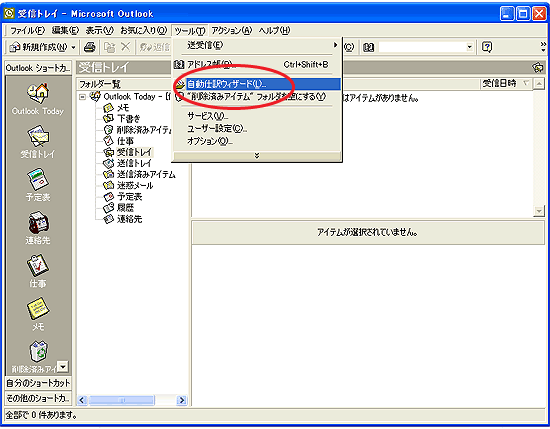
Task: Click the print toolbar icon
Action: coord(90,47)
